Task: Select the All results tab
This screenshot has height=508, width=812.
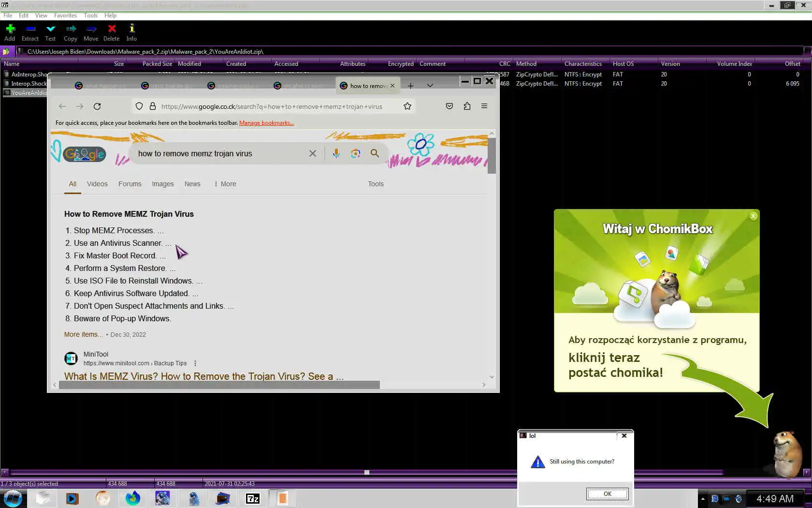Action: tap(72, 184)
